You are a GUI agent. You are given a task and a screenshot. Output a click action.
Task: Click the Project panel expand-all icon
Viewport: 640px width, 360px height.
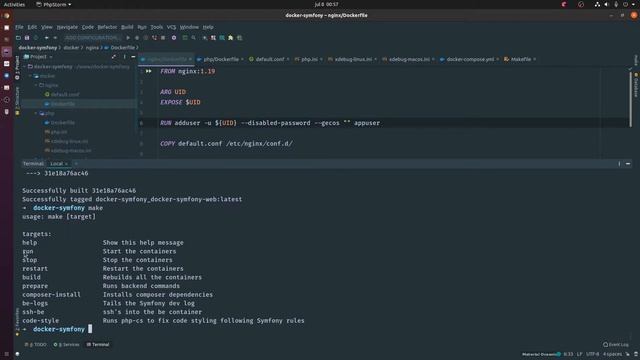114,57
